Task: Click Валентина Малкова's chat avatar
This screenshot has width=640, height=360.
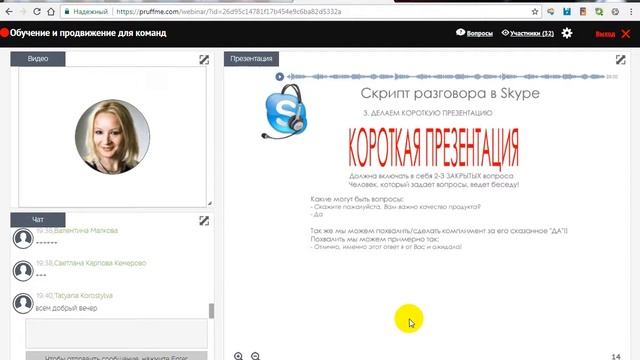Action: (23, 238)
